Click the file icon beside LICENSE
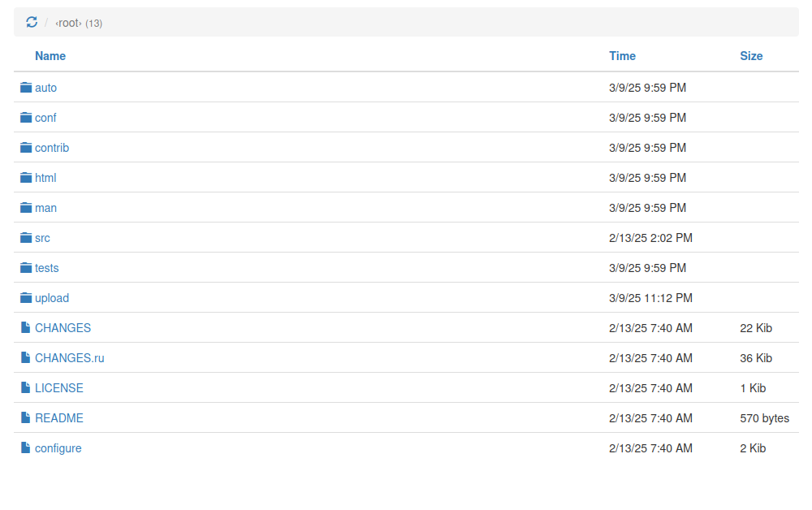 click(26, 388)
